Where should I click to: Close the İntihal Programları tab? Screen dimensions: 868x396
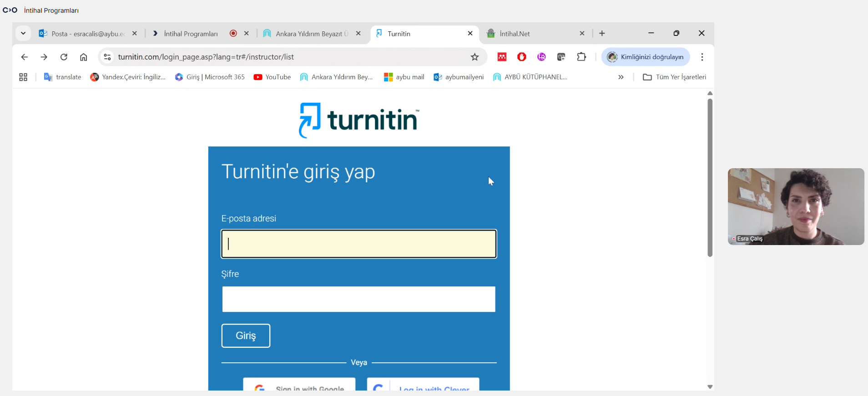tap(247, 33)
